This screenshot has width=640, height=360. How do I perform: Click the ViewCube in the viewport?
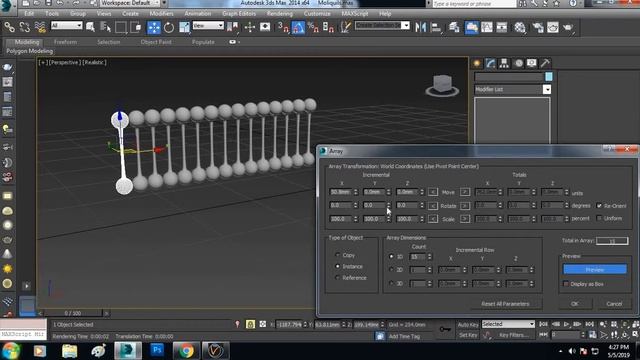(442, 85)
